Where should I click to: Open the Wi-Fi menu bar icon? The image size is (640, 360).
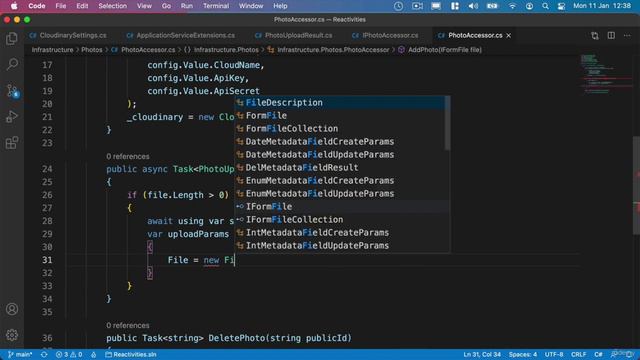click(x=512, y=6)
